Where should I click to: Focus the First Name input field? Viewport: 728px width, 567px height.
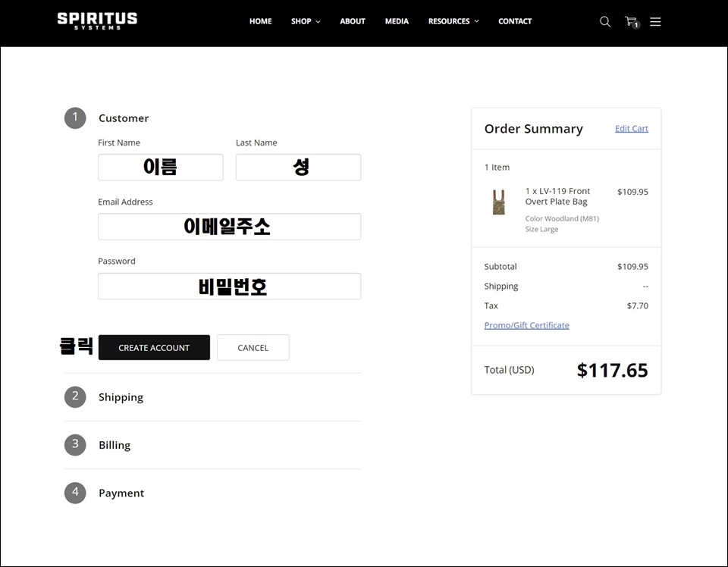161,168
